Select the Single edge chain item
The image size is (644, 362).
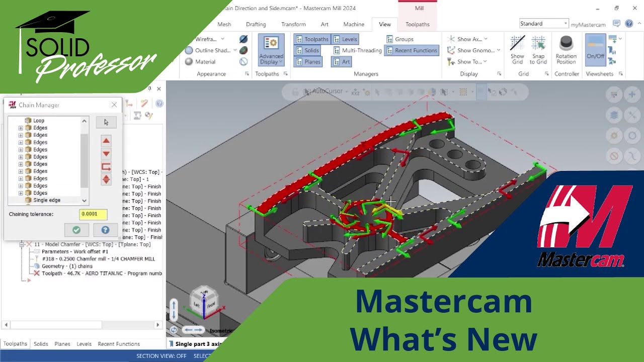pos(47,200)
